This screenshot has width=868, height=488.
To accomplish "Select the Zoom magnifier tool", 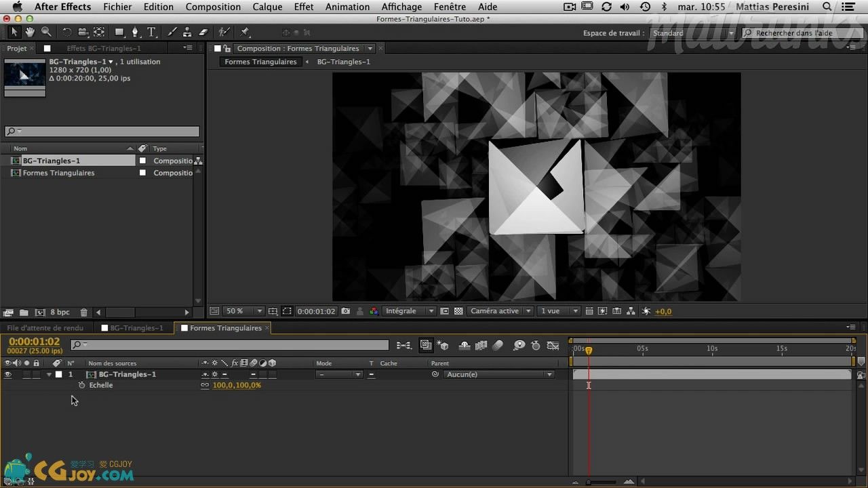I will pyautogui.click(x=46, y=33).
